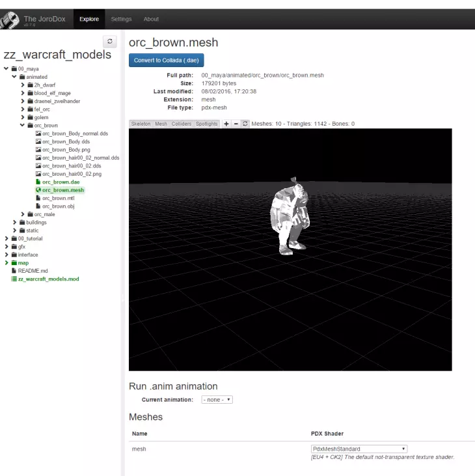This screenshot has width=475, height=476.
Task: Toggle the Skeleton display in viewer
Action: click(141, 124)
